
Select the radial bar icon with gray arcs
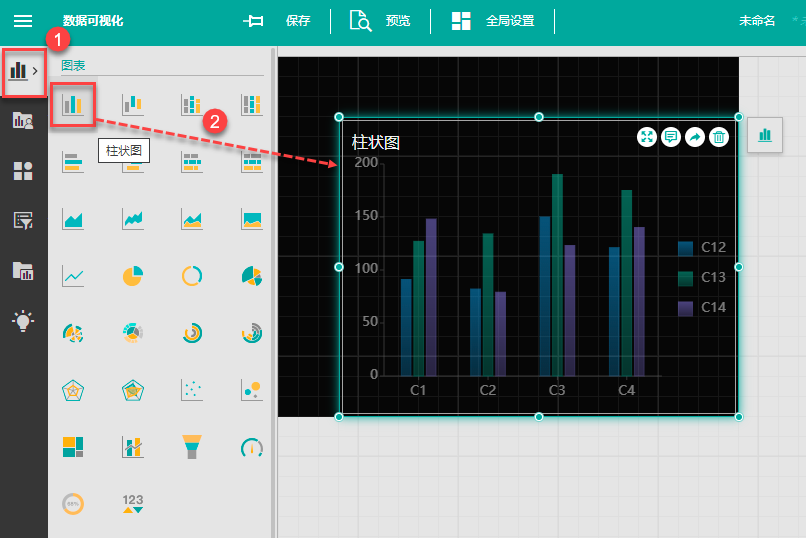[x=252, y=333]
